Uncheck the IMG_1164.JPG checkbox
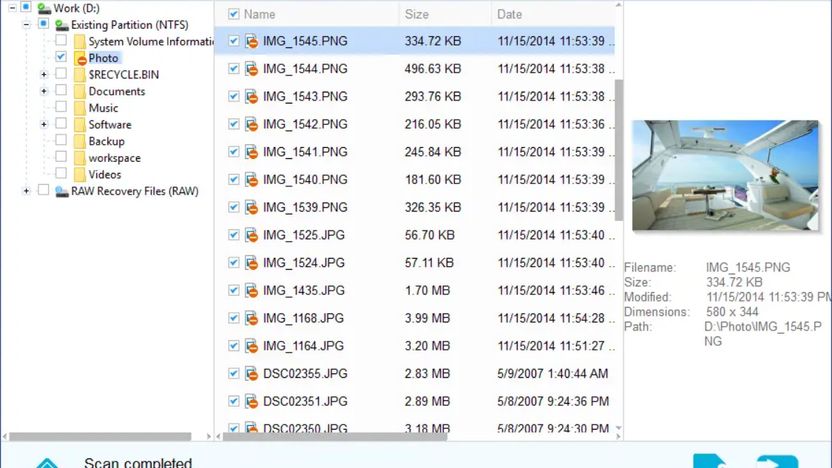832x468 pixels. (233, 345)
